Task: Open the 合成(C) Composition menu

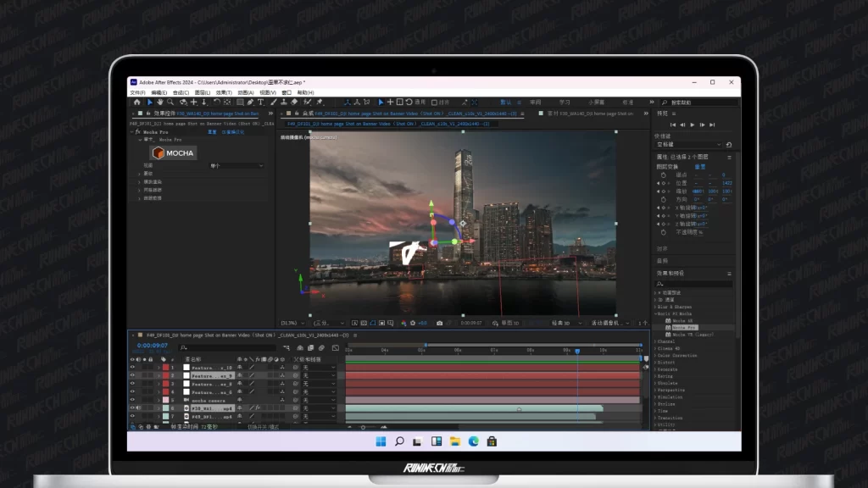Action: (181, 92)
